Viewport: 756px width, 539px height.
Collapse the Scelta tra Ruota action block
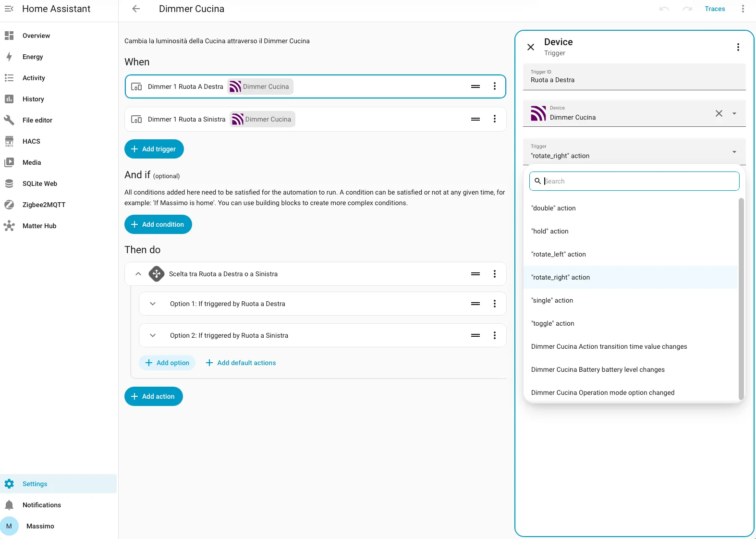pos(138,274)
